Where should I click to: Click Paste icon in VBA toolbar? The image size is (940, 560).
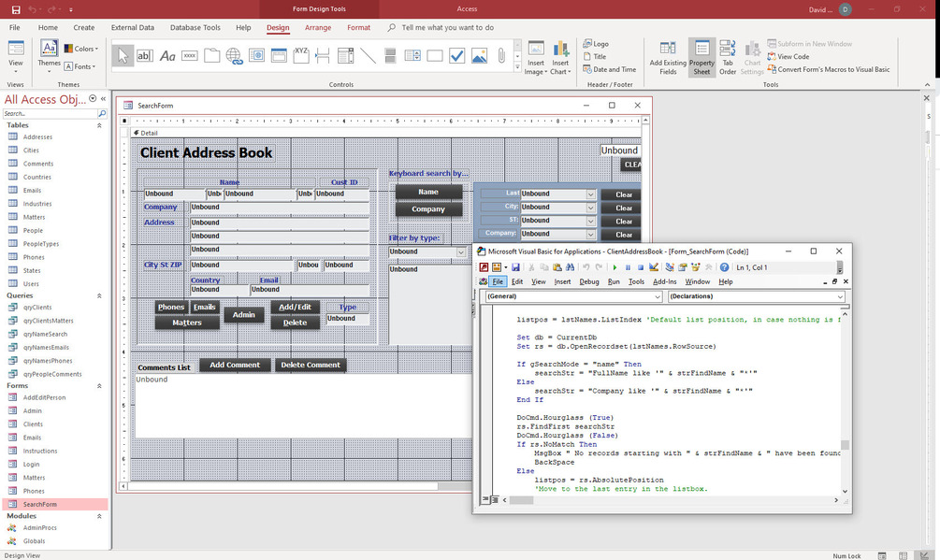pyautogui.click(x=557, y=267)
